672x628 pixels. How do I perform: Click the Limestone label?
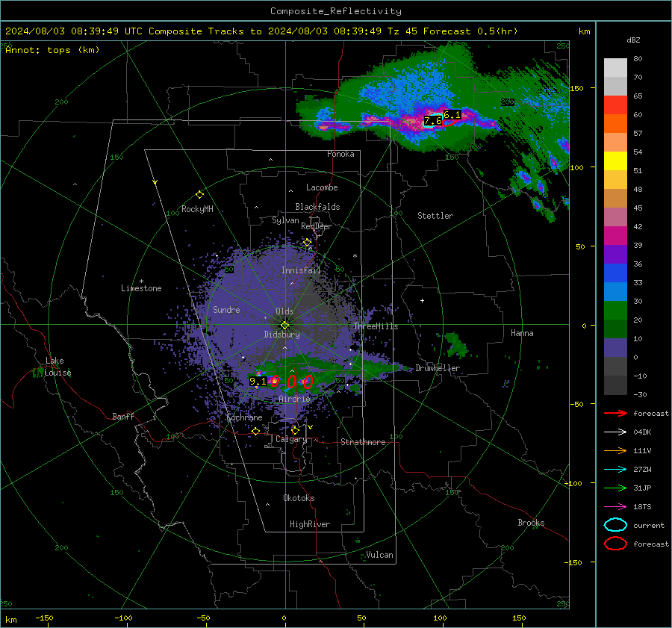pos(141,288)
